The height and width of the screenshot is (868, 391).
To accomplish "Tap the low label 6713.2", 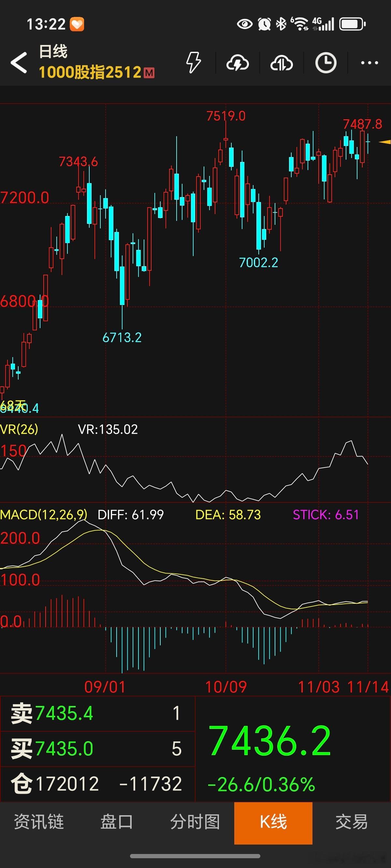I will [122, 338].
